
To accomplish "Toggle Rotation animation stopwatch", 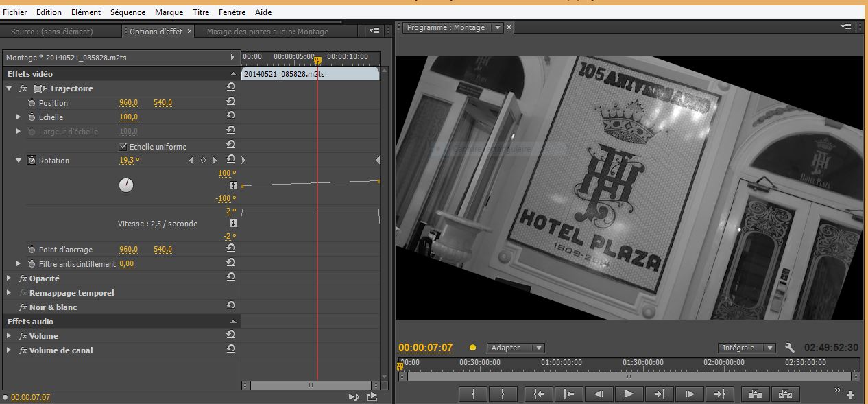I will (32, 161).
